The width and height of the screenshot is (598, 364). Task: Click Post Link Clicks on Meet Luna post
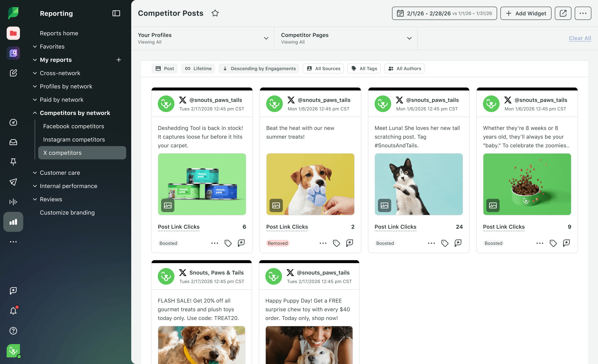[x=395, y=227]
